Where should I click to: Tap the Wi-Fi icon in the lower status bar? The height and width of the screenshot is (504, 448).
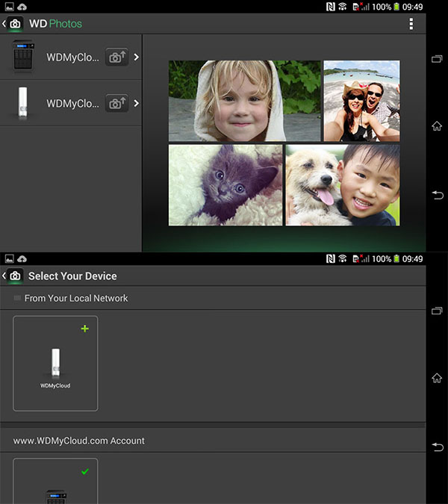(x=343, y=259)
